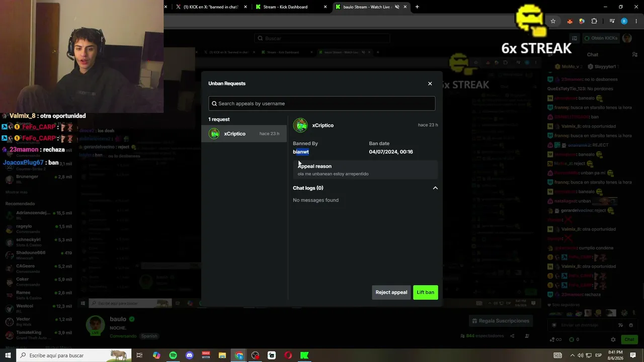
Task: Open Task View on the taskbar
Action: [139, 355]
